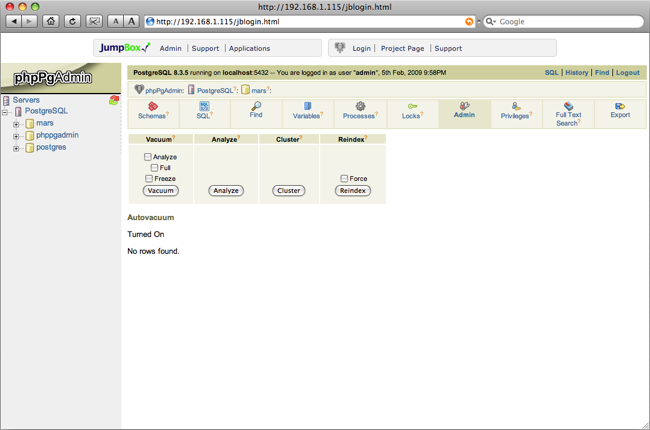Click the SQL tab icon

click(204, 106)
